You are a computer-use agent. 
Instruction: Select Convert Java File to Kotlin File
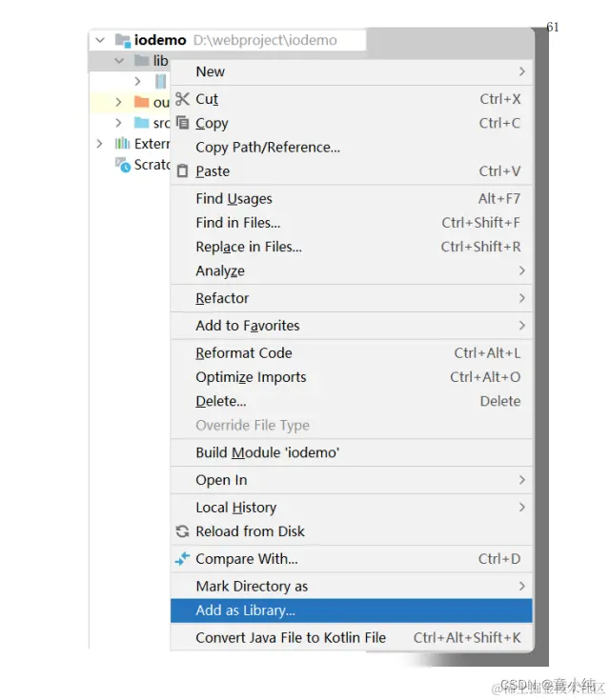(x=352, y=637)
